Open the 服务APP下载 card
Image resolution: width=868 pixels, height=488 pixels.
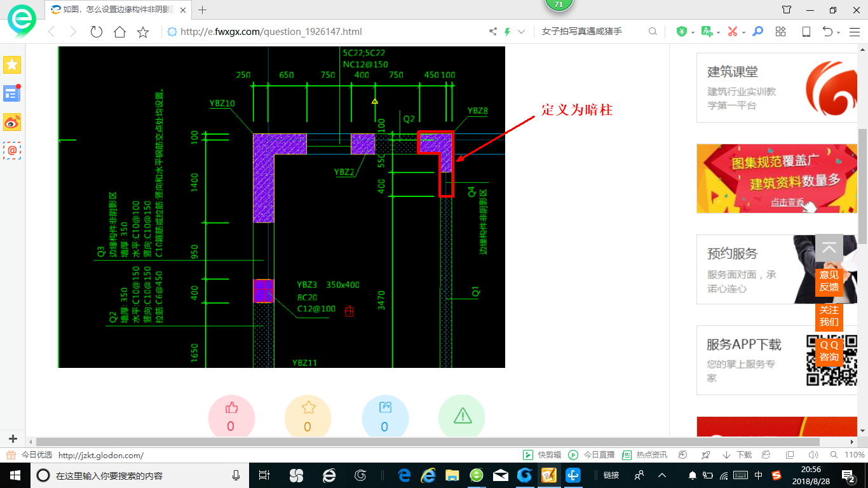(x=776, y=360)
